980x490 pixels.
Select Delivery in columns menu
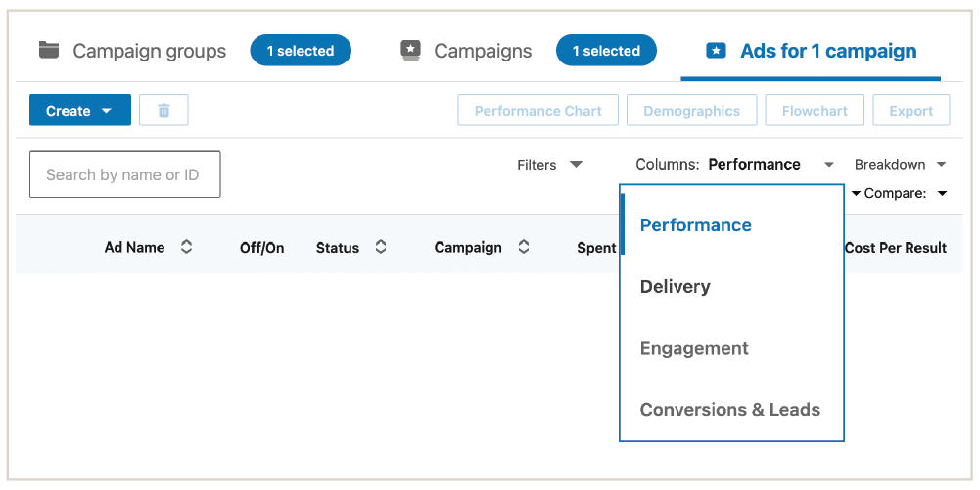(x=675, y=286)
